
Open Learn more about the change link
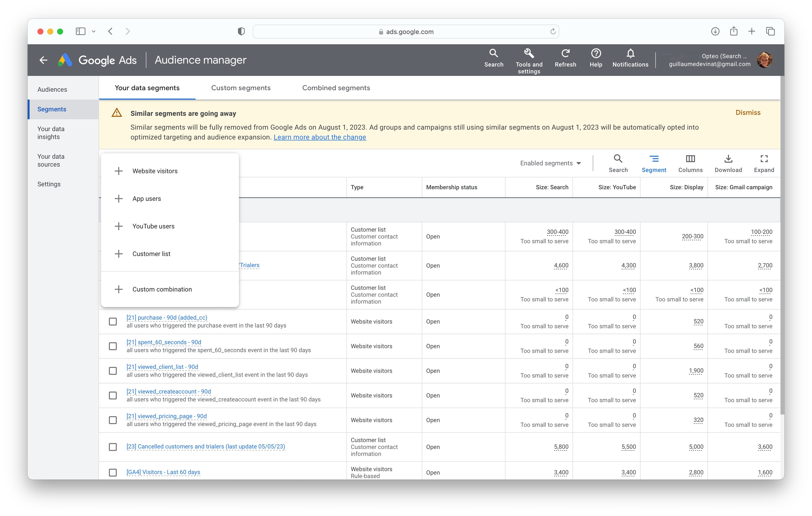[319, 137]
